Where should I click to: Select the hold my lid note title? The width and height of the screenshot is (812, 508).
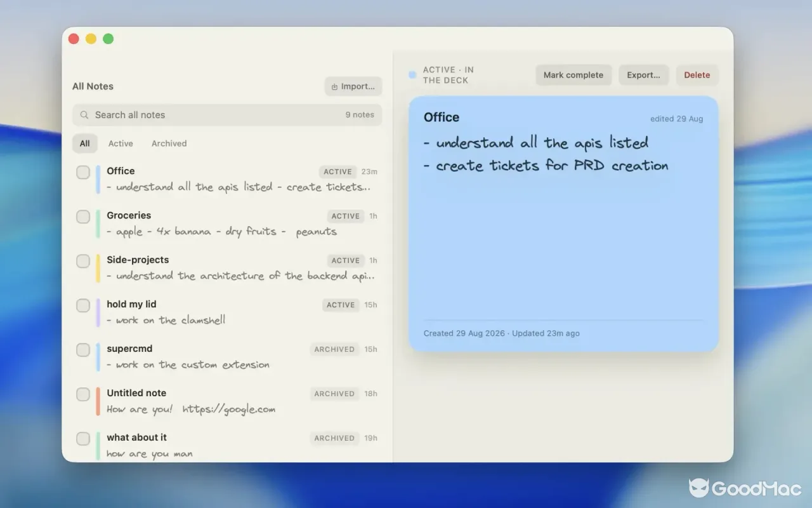point(131,304)
